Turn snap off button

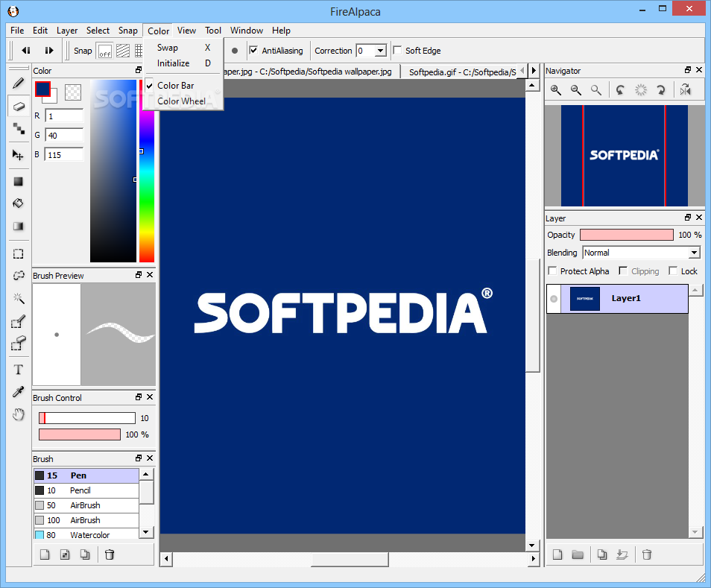(x=105, y=51)
